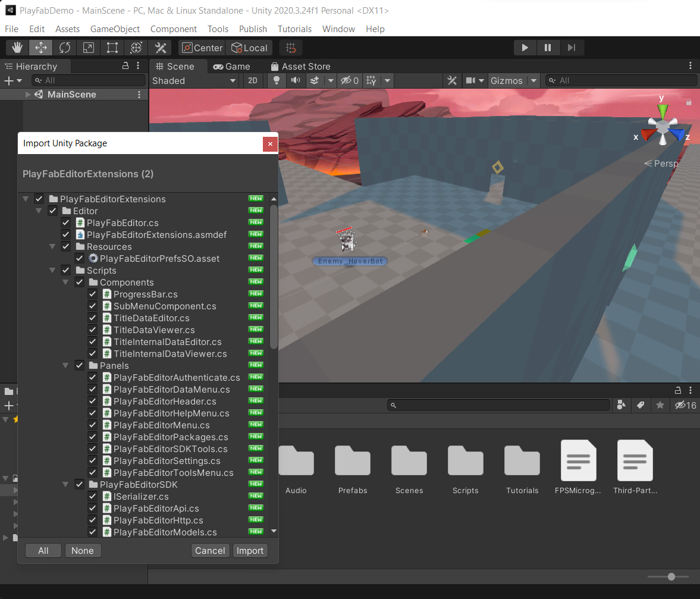Open favorites star in Project panel
The width and height of the screenshot is (700, 599).
tap(660, 405)
